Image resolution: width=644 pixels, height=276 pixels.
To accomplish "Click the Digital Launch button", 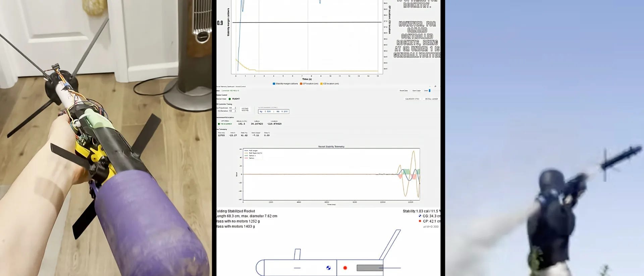I will (431, 99).
